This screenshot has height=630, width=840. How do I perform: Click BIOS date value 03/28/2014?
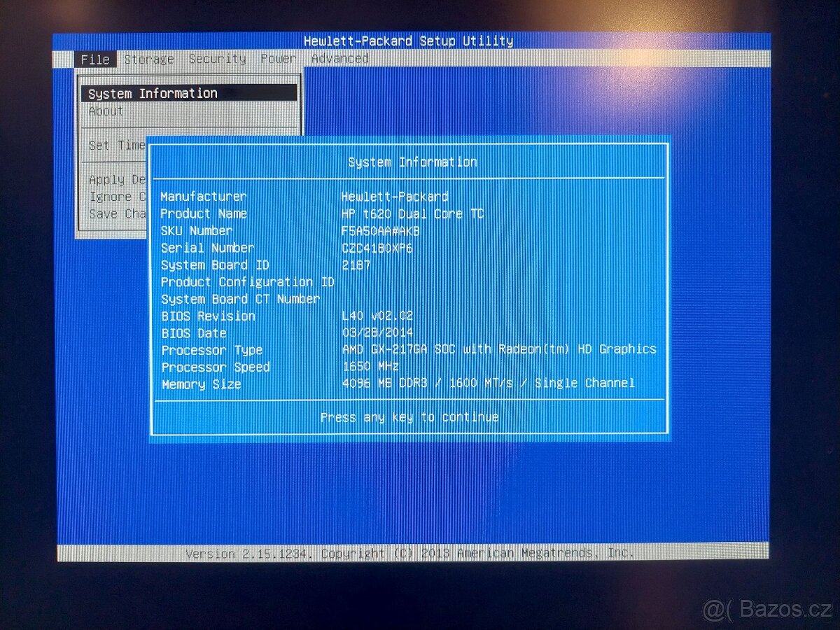click(377, 332)
